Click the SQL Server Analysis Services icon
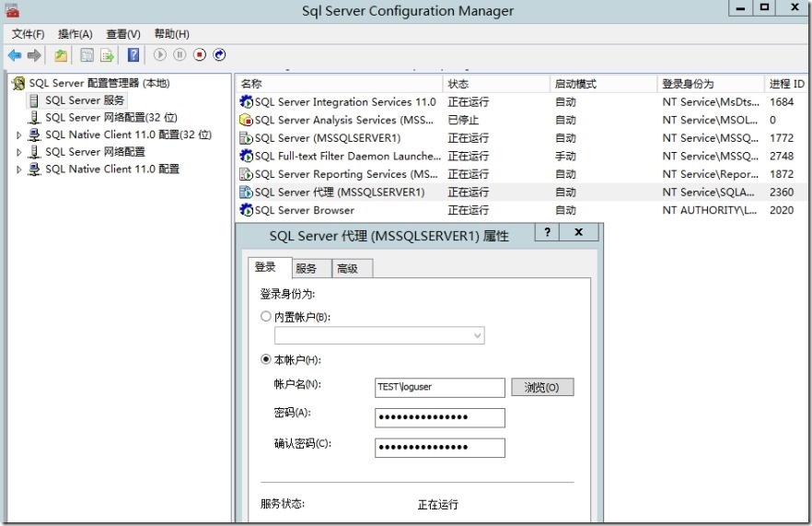The image size is (812, 526). (246, 120)
